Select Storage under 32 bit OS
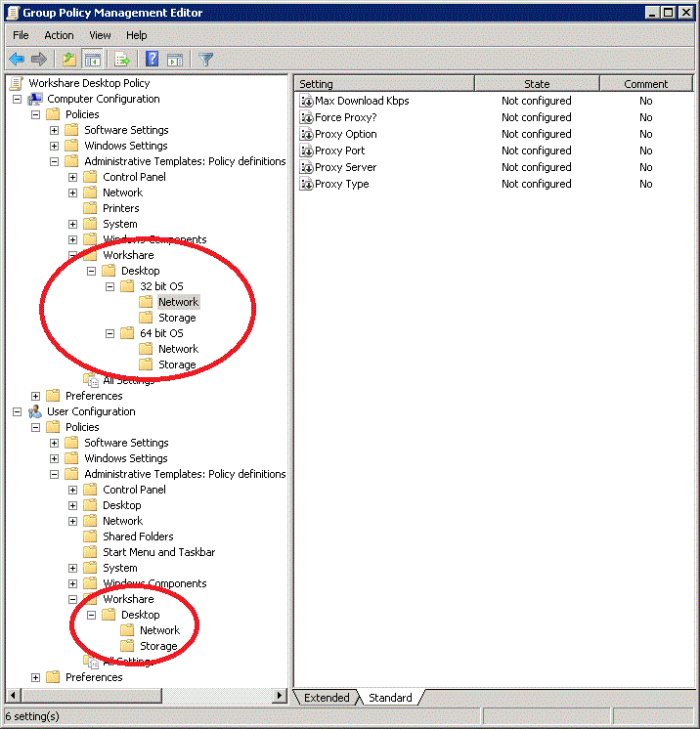The height and width of the screenshot is (729, 700). pos(177,318)
